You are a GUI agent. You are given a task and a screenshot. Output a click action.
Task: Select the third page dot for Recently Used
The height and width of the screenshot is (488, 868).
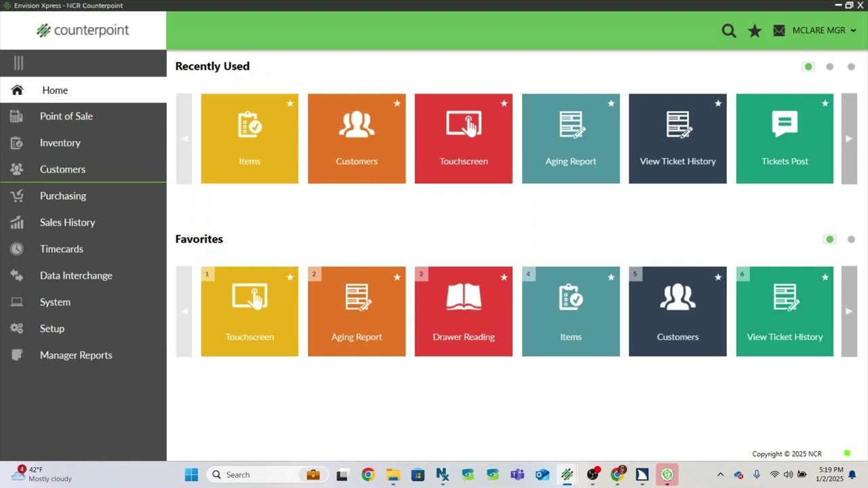[x=851, y=66]
